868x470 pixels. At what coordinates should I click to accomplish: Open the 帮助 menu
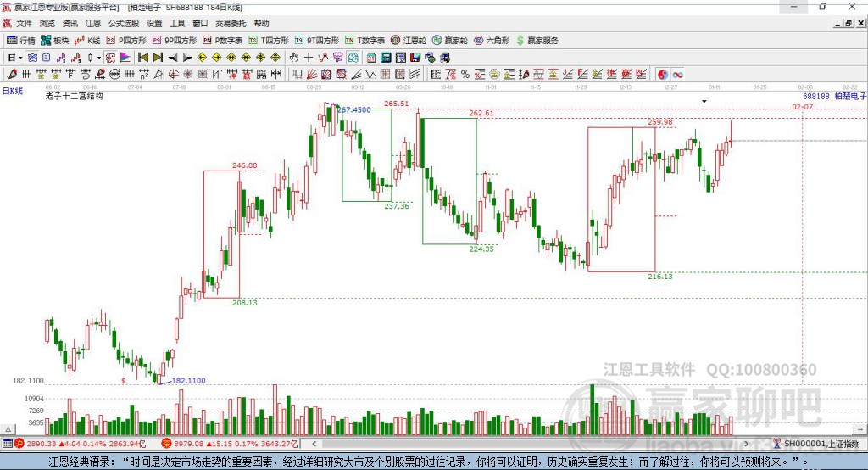click(261, 23)
